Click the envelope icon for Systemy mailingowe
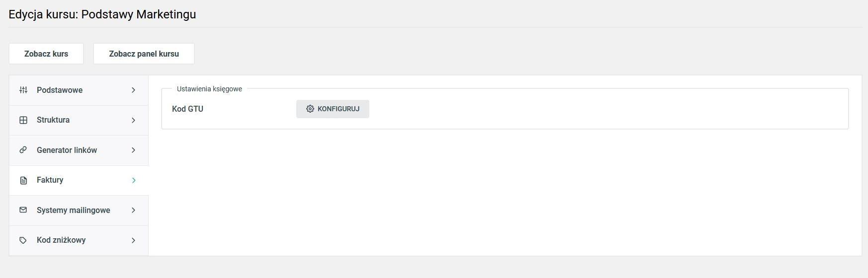This screenshot has width=868, height=278. click(23, 210)
